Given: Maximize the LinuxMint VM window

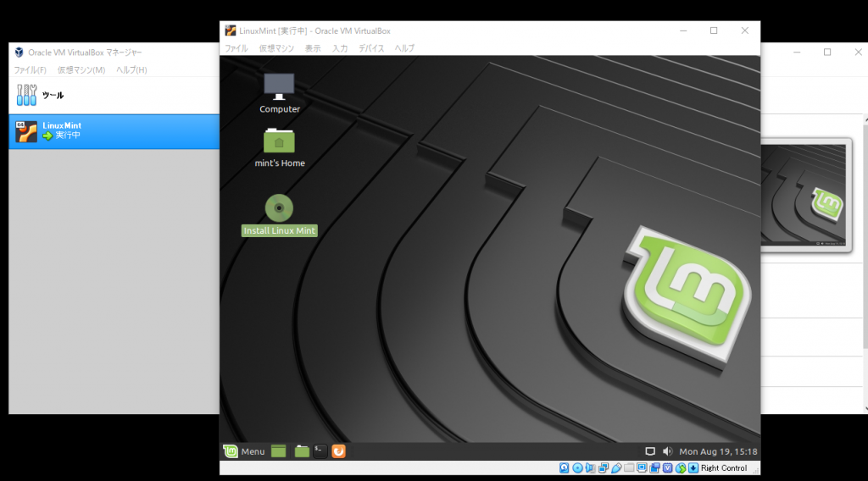Looking at the screenshot, I should 714,31.
